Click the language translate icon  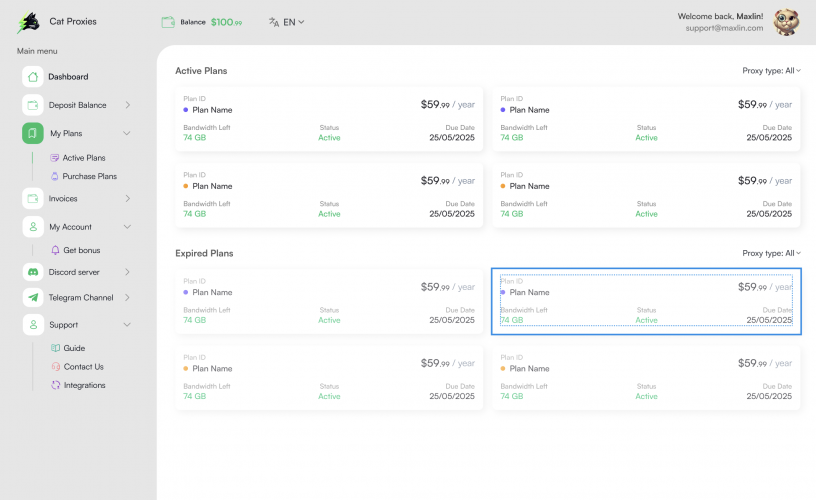pos(274,22)
